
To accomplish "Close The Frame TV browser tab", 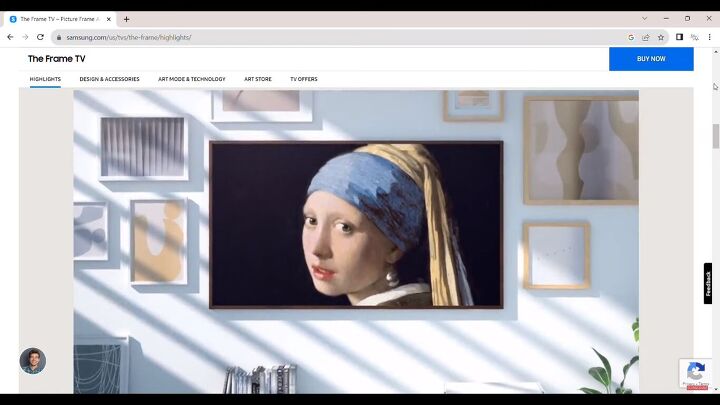I will pos(109,19).
